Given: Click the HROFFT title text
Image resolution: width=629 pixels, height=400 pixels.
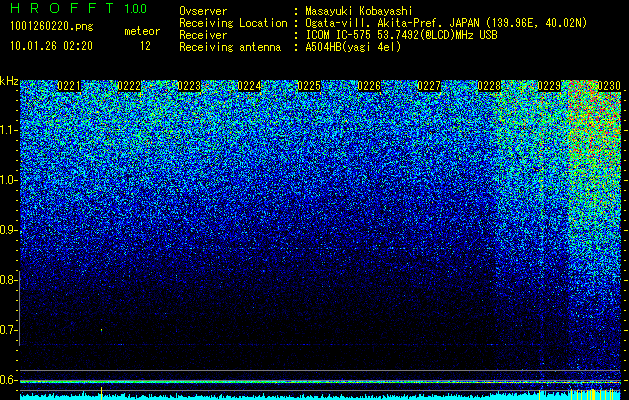Looking at the screenshot, I should [62, 8].
